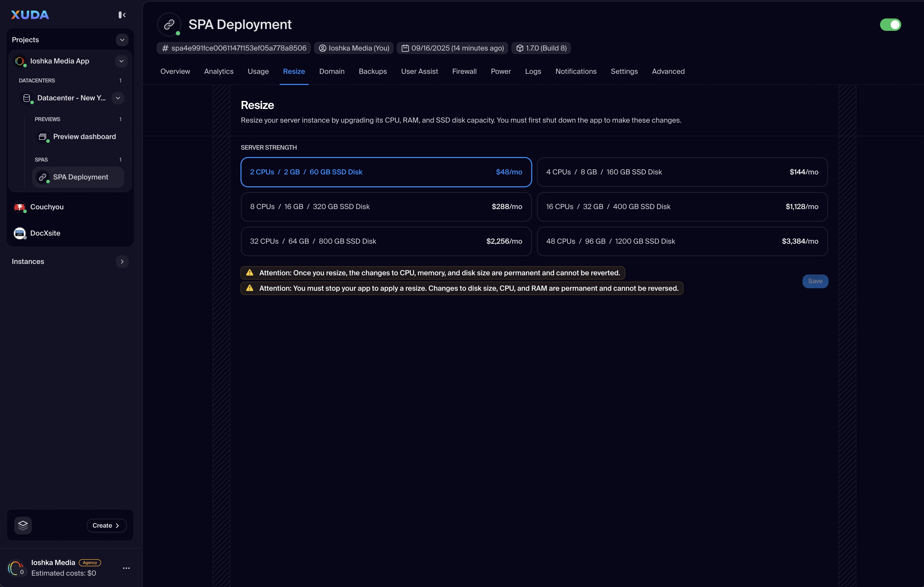This screenshot has width=924, height=587.
Task: Collapse the sidebar with the panel icon
Action: (122, 15)
